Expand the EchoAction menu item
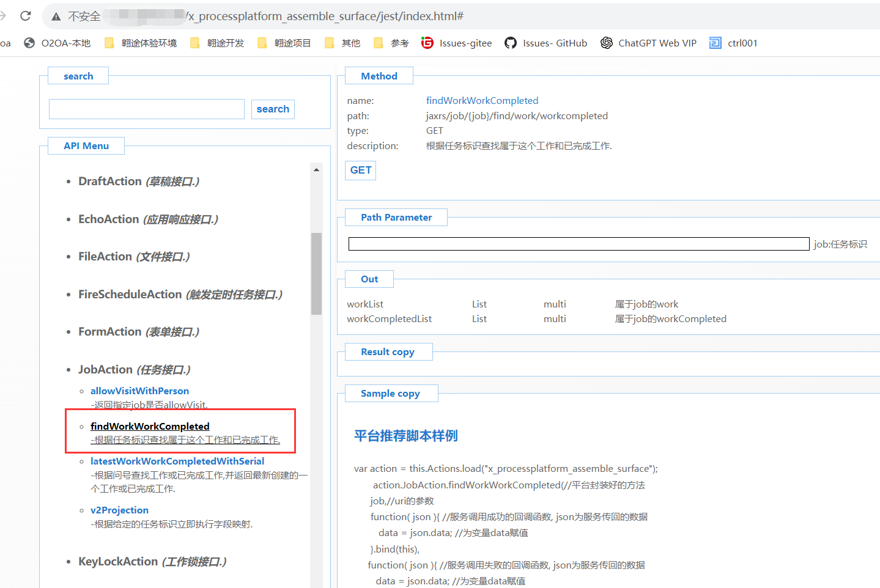Screen dimensions: 880x588 [x=148, y=219]
